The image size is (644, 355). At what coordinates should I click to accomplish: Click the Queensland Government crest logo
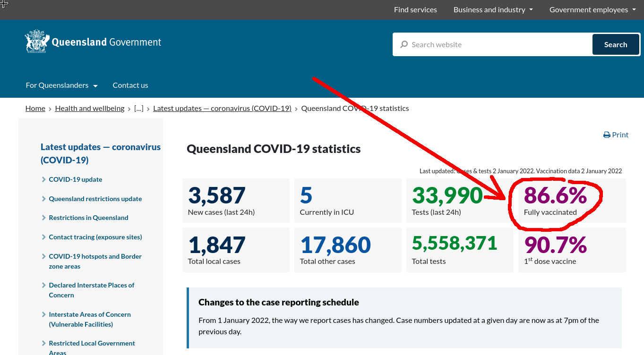pos(37,42)
